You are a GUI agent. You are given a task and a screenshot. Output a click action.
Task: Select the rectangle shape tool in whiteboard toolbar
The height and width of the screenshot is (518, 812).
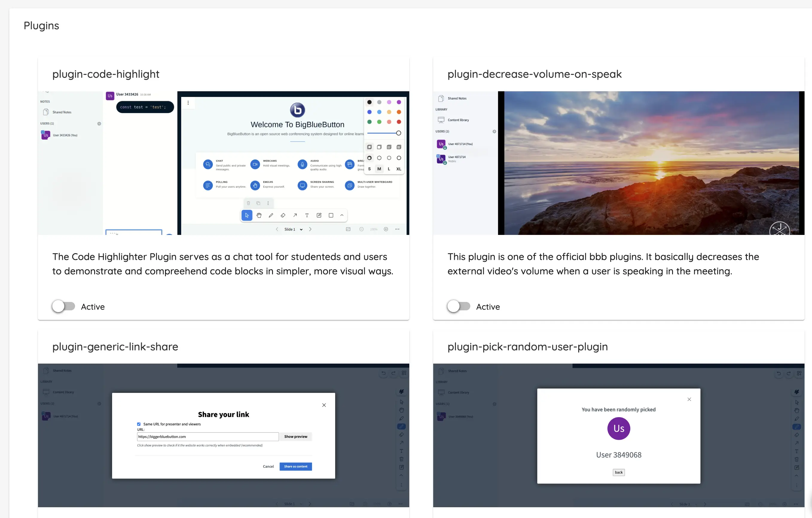[331, 215]
